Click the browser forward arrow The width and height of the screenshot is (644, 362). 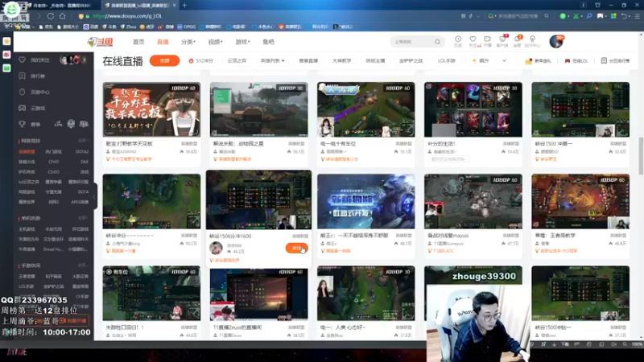tap(39, 16)
